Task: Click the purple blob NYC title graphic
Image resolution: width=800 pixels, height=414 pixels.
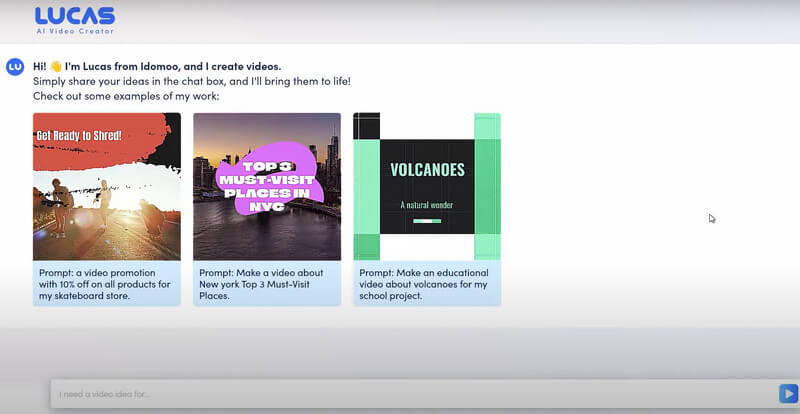Action: [x=268, y=180]
